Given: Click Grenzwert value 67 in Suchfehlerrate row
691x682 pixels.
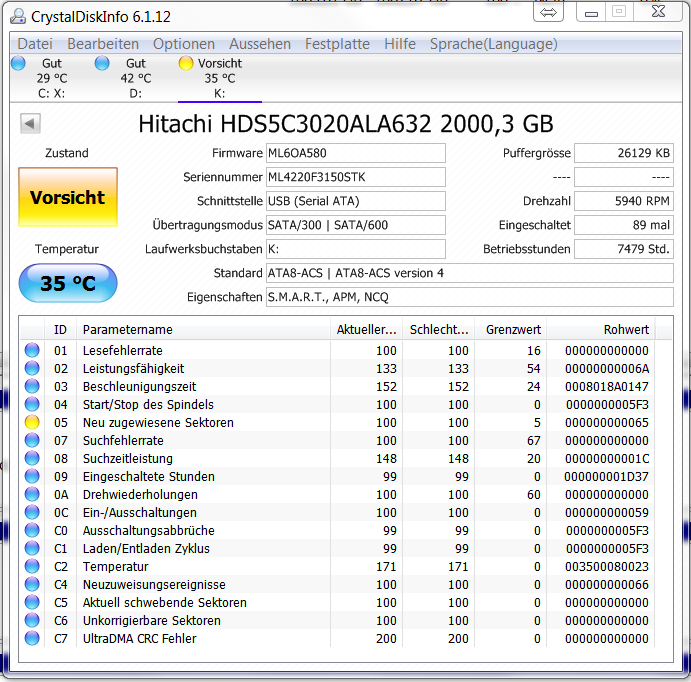Looking at the screenshot, I should (534, 441).
